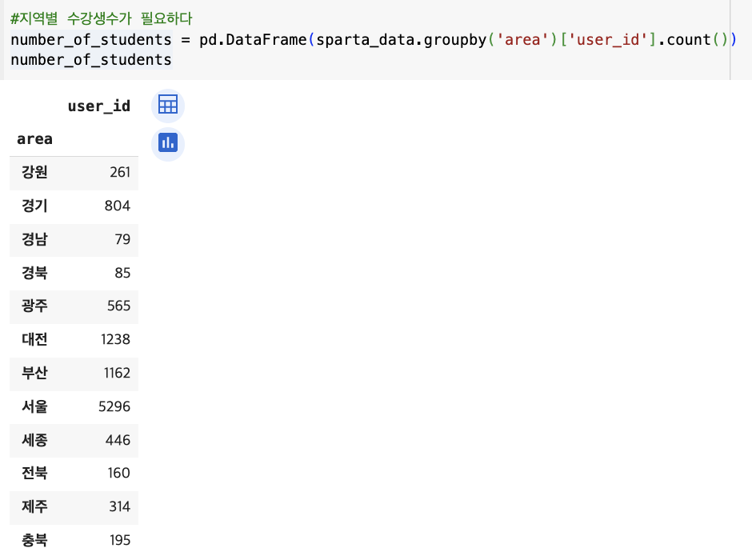Screen dimensions: 752x560
Task: Select value 314 in 제주 row
Action: (x=119, y=506)
